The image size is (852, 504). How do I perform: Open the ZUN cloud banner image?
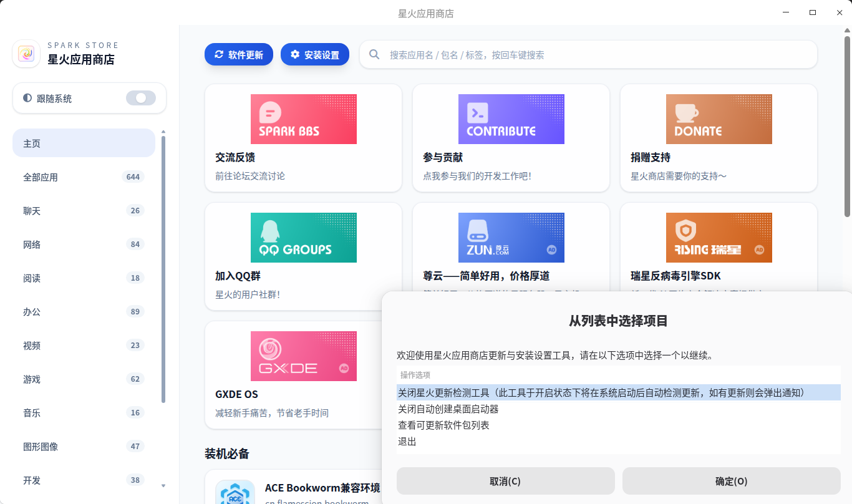pos(511,238)
